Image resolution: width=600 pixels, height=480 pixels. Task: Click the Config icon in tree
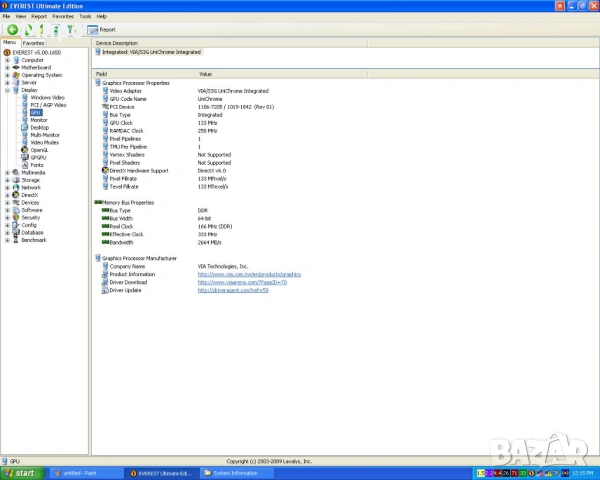pyautogui.click(x=16, y=225)
